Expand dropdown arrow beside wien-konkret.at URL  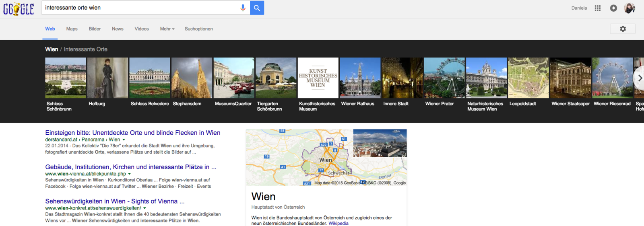(144, 208)
